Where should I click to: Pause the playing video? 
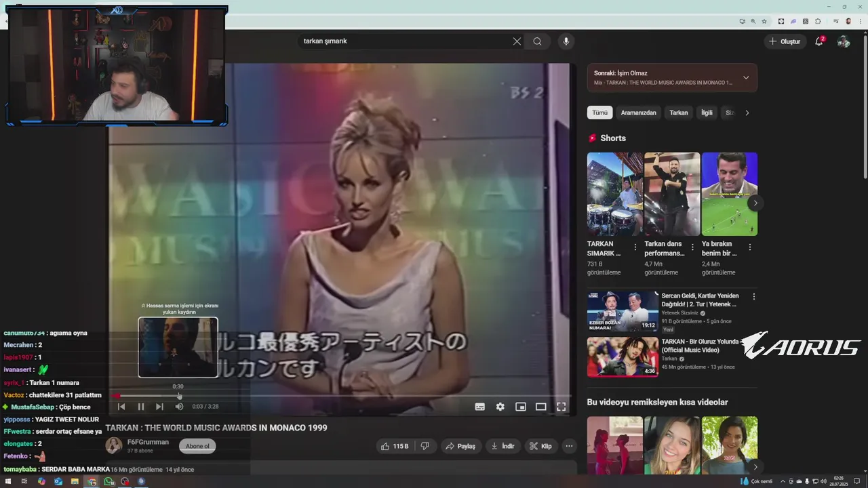click(141, 407)
